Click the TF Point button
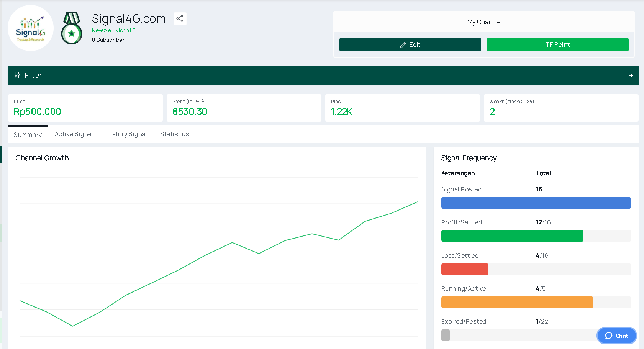644x349 pixels. [557, 44]
